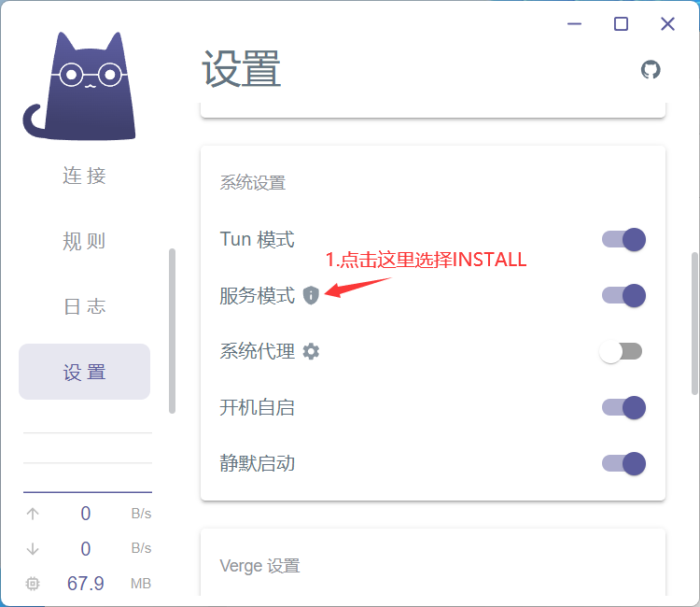Viewport: 700px width, 607px height.
Task: Close the Clash Verge window
Action: (667, 23)
